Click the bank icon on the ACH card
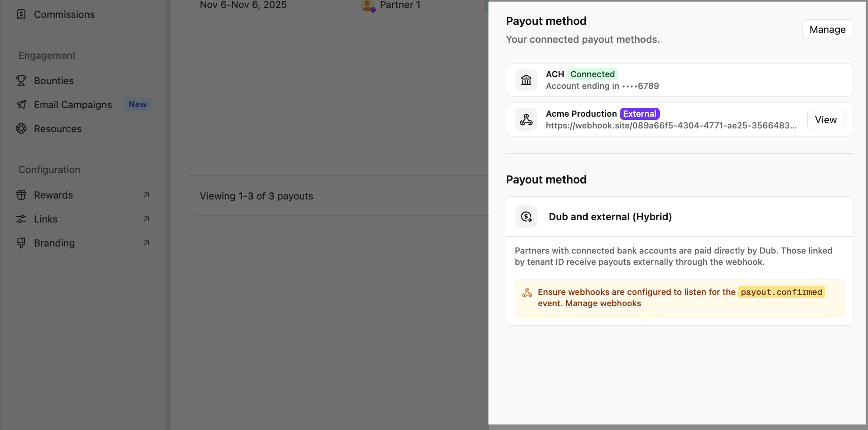Screen dimensions: 868x430 (x=526, y=80)
